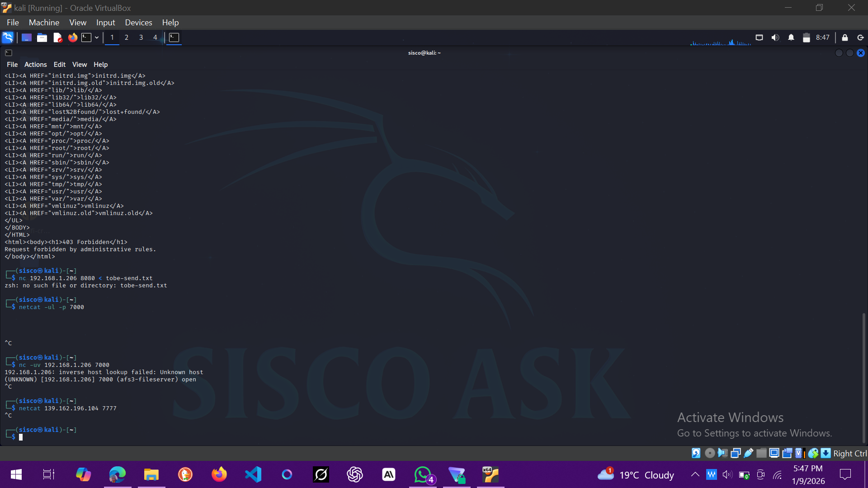Screen dimensions: 868x488
Task: Open File Explorer from the Windows taskbar
Action: pyautogui.click(x=151, y=474)
